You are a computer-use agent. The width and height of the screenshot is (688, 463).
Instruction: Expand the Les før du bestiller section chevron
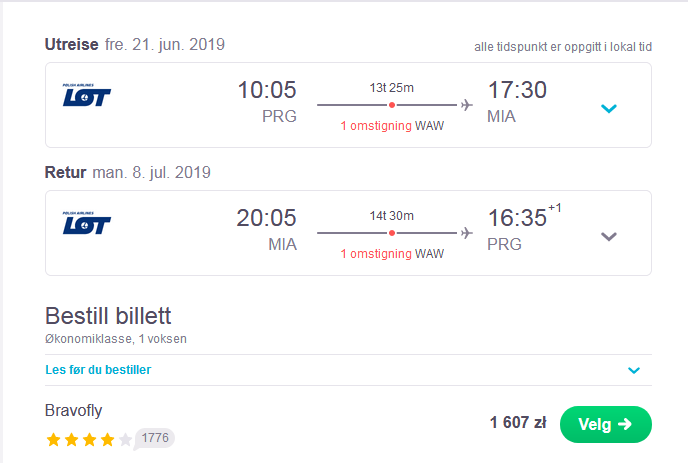coord(634,370)
